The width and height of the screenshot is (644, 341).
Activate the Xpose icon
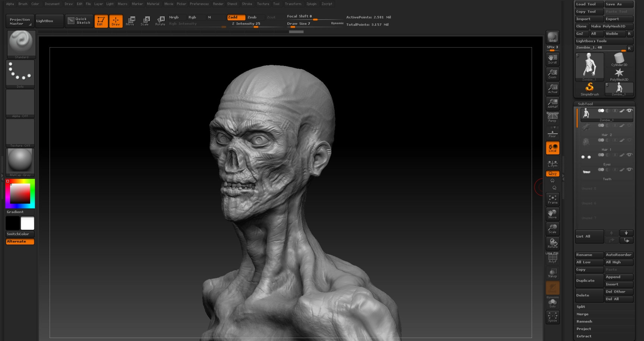click(553, 317)
